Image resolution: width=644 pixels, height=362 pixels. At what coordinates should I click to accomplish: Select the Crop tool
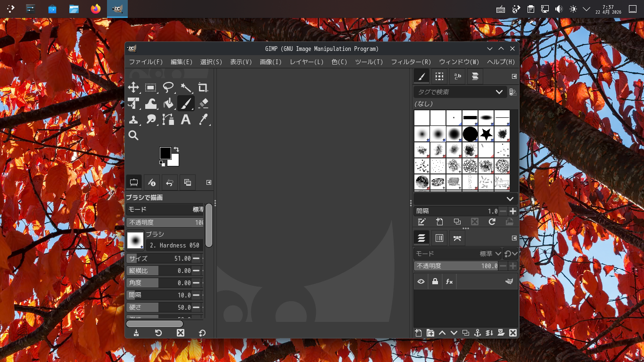(x=203, y=87)
